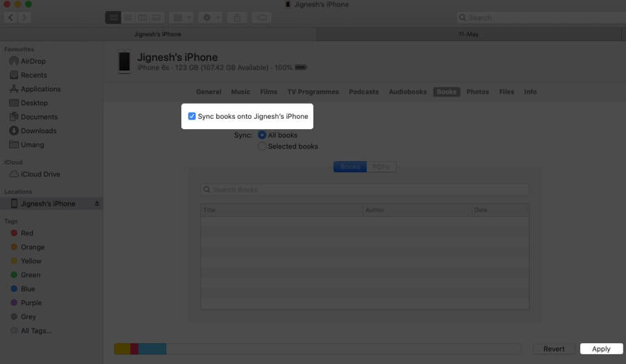The image size is (626, 364).
Task: Select Jignesh's iPhone under Locations
Action: pyautogui.click(x=48, y=204)
